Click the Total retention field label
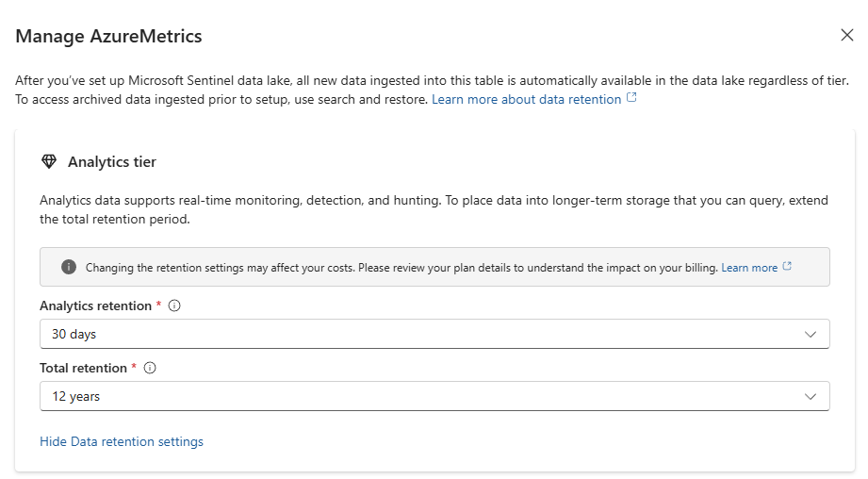This screenshot has width=868, height=479. tap(83, 368)
